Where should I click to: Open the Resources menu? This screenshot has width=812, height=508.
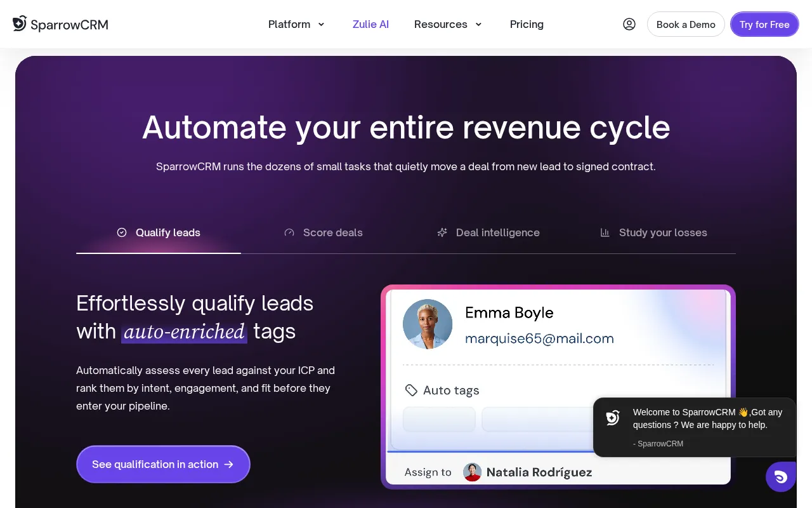point(448,24)
